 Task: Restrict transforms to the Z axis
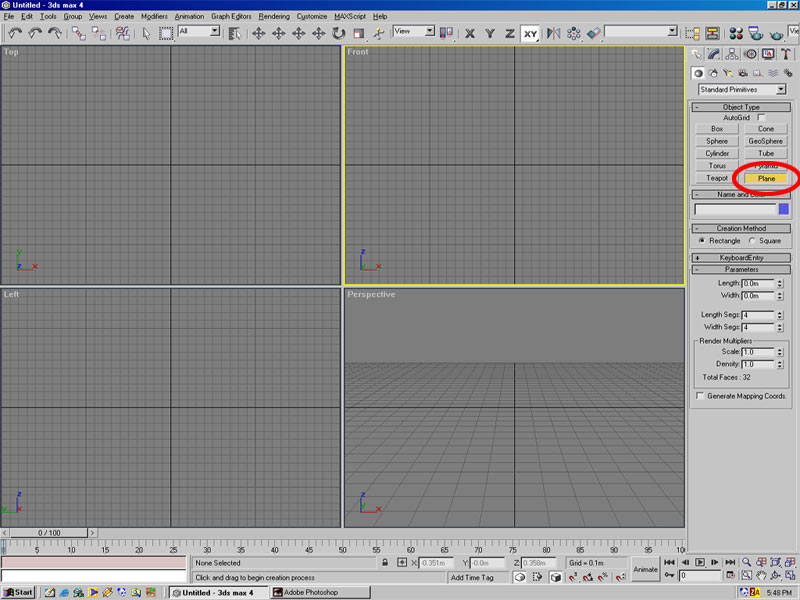tap(509, 33)
